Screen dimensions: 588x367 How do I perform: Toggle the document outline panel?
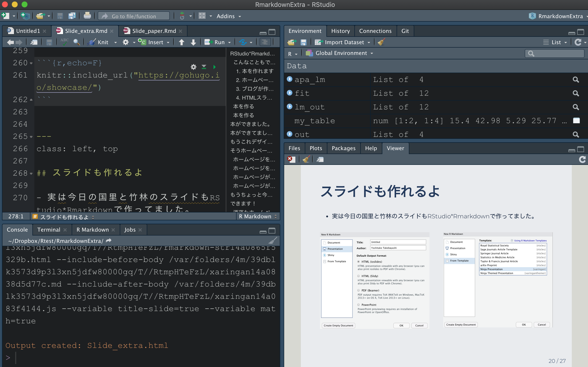pyautogui.click(x=265, y=42)
